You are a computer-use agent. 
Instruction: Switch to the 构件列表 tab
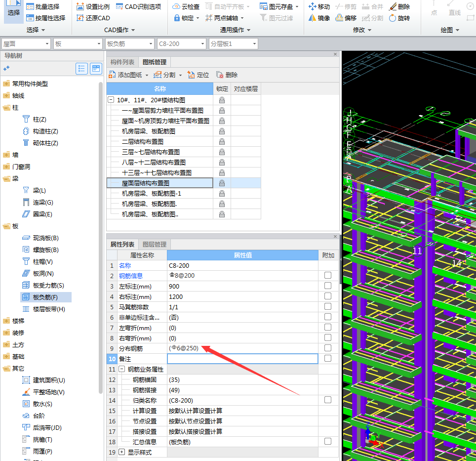pyautogui.click(x=122, y=62)
